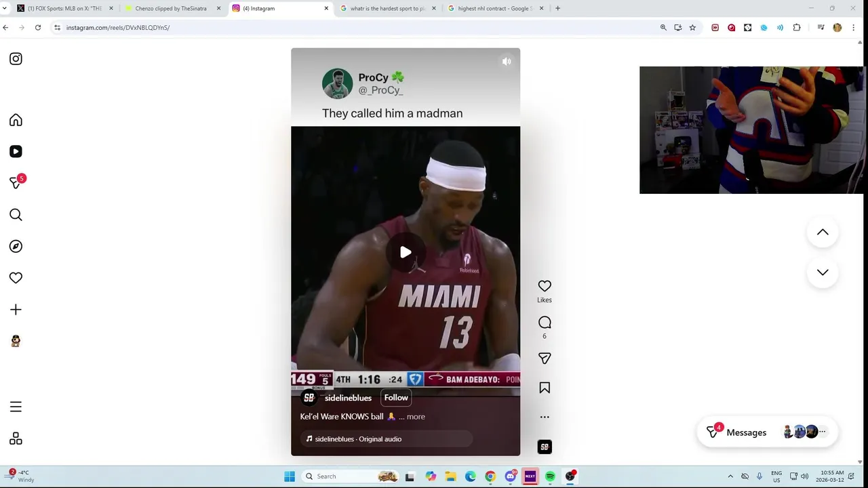Open media controls icon in Chrome toolbar

tap(821, 27)
